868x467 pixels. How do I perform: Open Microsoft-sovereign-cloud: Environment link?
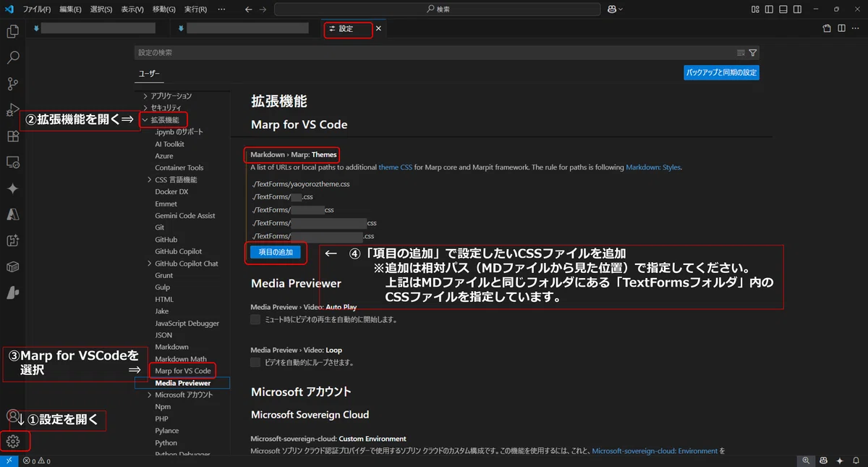coord(655,451)
